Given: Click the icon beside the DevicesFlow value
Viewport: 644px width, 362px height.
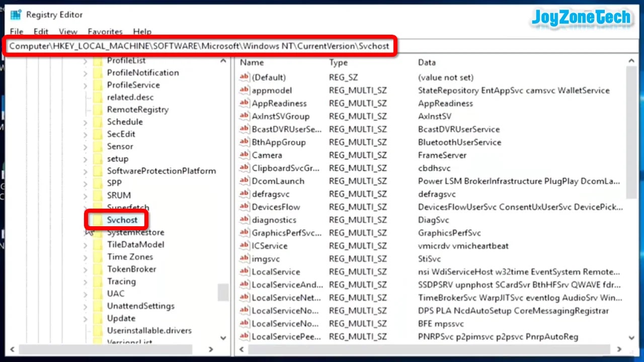Looking at the screenshot, I should tap(245, 207).
